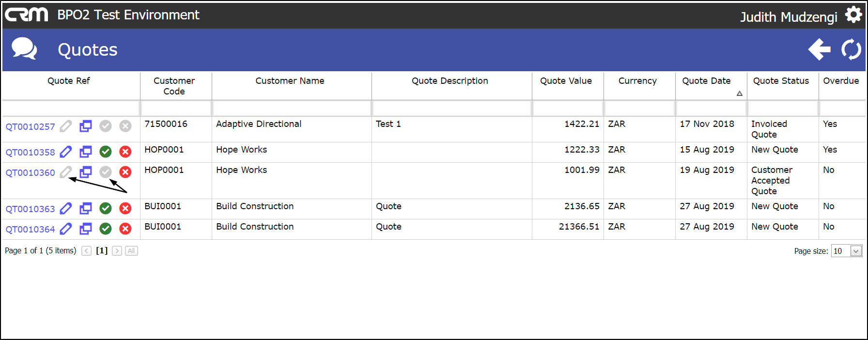The height and width of the screenshot is (340, 868).
Task: Duplicate quote QT0010257
Action: point(86,126)
